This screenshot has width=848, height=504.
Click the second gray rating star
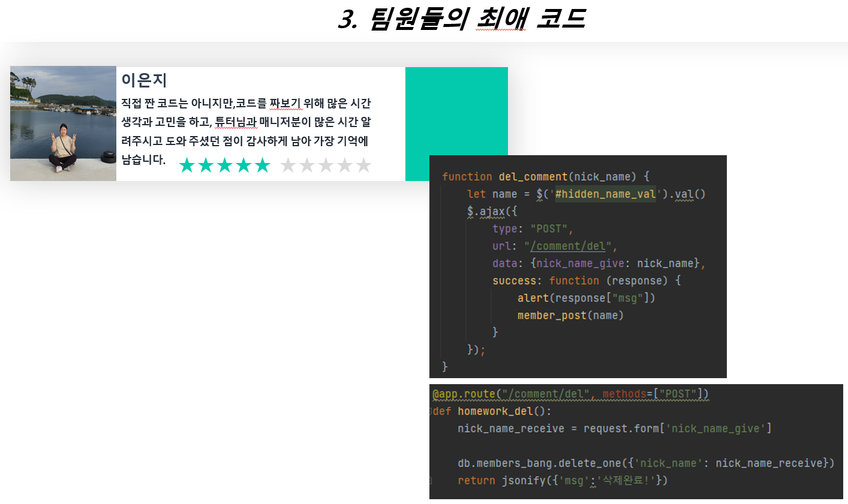(307, 165)
